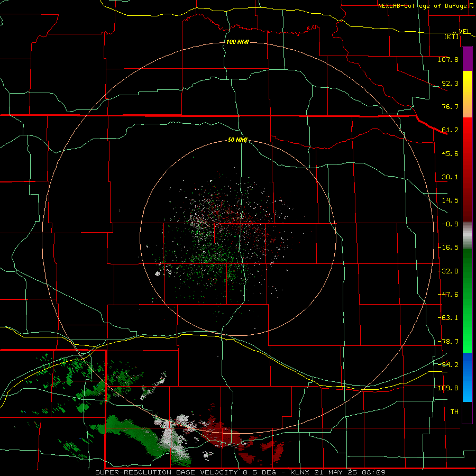Screen dimensions: 476x476
Task: Click the -16.5 scale value
Action: click(448, 248)
